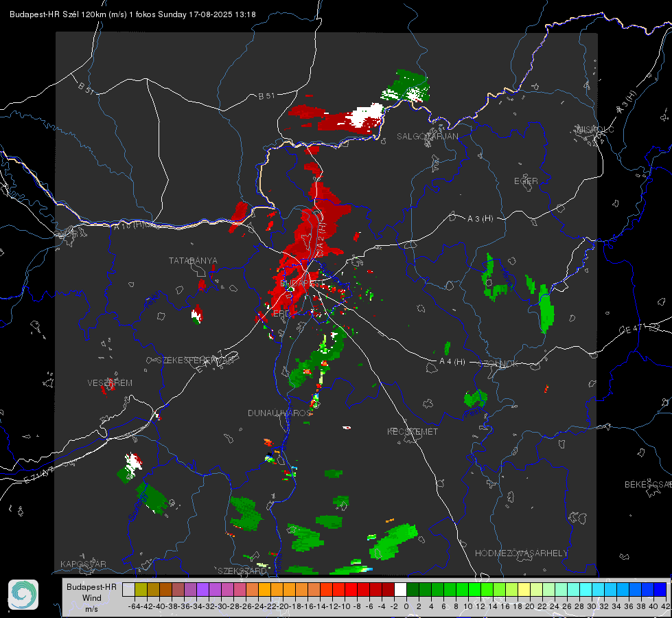Click the BEKESCSABA city label
The width and height of the screenshot is (672, 618).
coord(647,485)
